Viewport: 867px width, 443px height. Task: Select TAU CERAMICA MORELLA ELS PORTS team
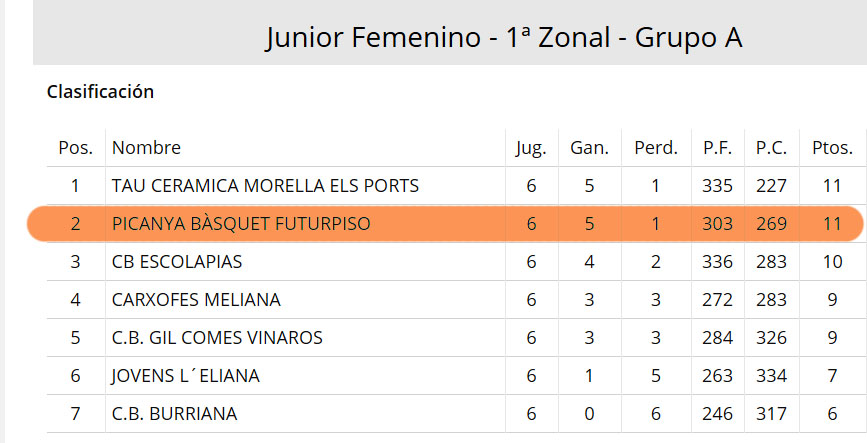[x=265, y=186]
